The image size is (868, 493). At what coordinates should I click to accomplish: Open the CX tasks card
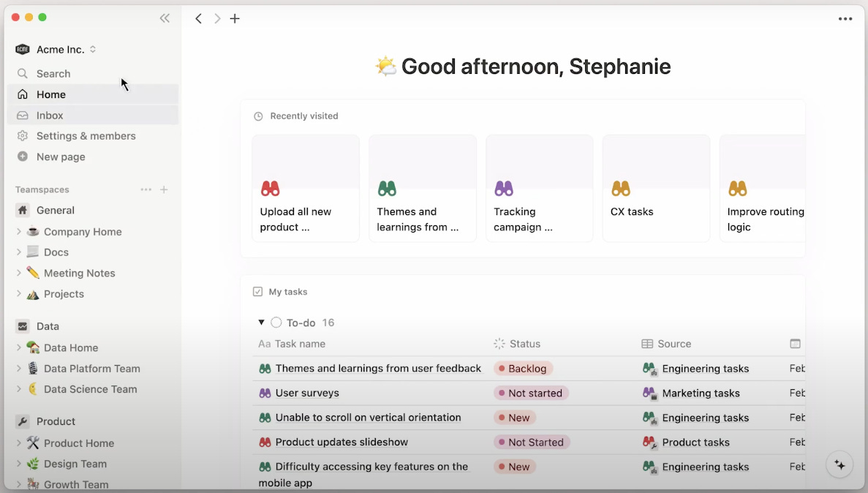pos(656,188)
